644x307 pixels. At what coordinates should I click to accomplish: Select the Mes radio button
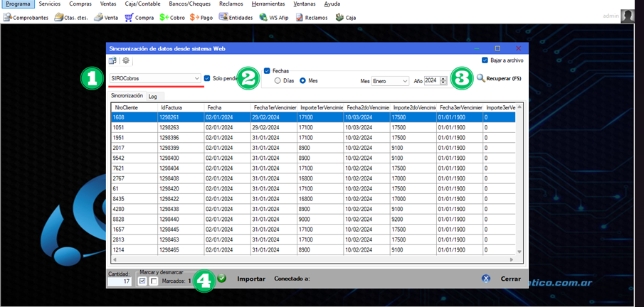pos(303,81)
